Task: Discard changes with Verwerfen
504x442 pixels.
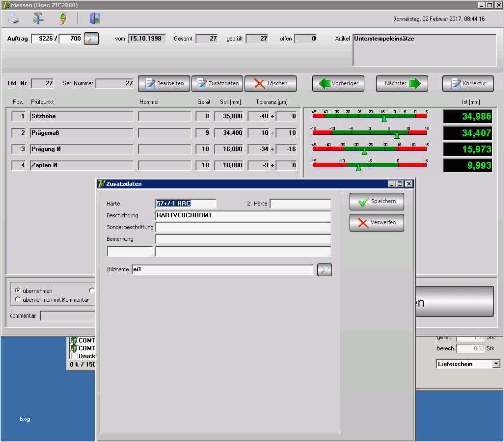Action: pyautogui.click(x=376, y=222)
